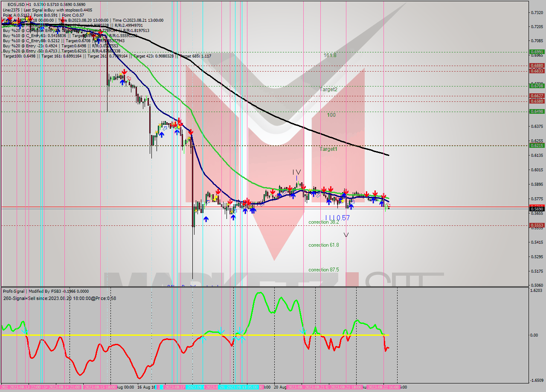Click the 20 Aug date label on the timeline
Viewport: 546px width, 392px height.
[x=279, y=386]
